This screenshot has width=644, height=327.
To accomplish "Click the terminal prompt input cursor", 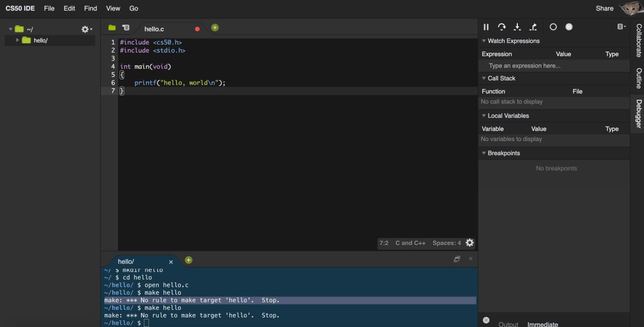I will tap(146, 323).
